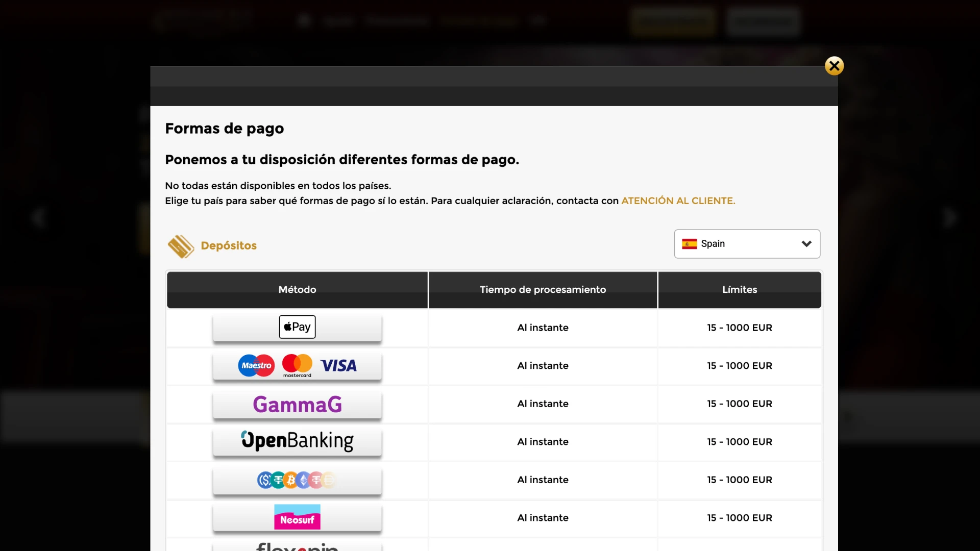Open the ATENCIÓN AL CLIENTE link
The height and width of the screenshot is (551, 980).
coord(677,201)
